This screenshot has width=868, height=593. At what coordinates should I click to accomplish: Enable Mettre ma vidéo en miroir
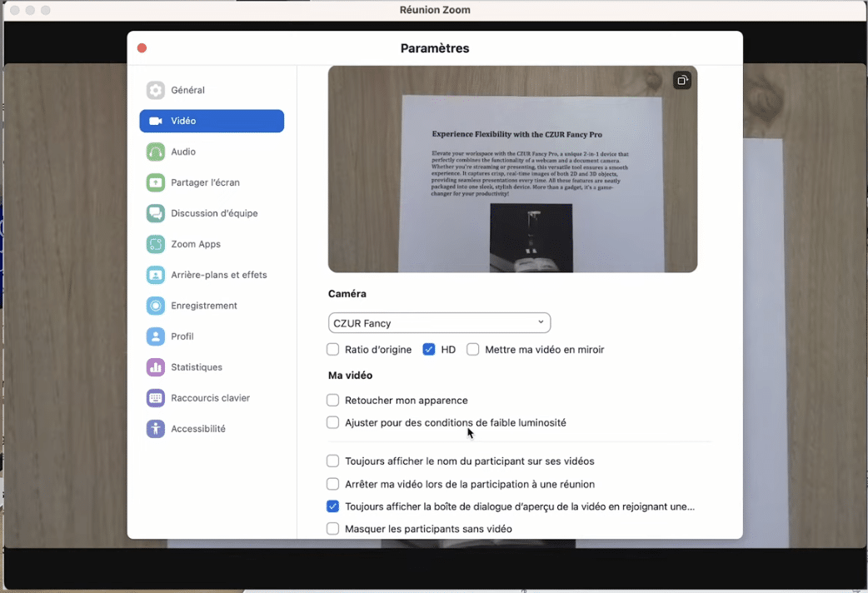coord(473,350)
